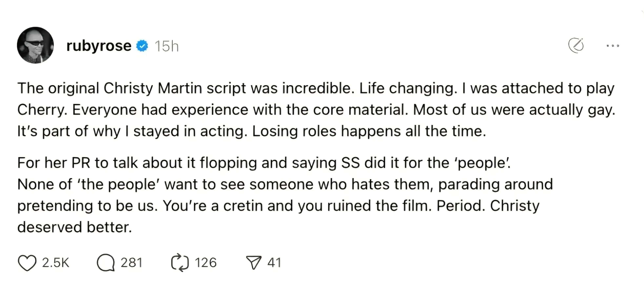Screen dimensions: 644x288
Task: Click the line starting "None of 'the people'"
Action: (x=285, y=184)
